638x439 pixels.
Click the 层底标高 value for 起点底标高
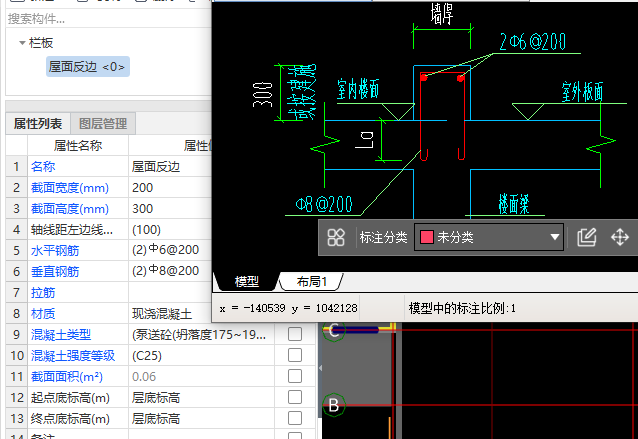[201, 398]
